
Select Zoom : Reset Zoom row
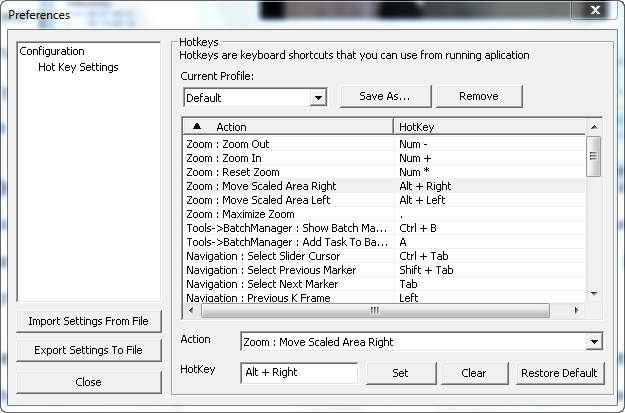coord(385,172)
